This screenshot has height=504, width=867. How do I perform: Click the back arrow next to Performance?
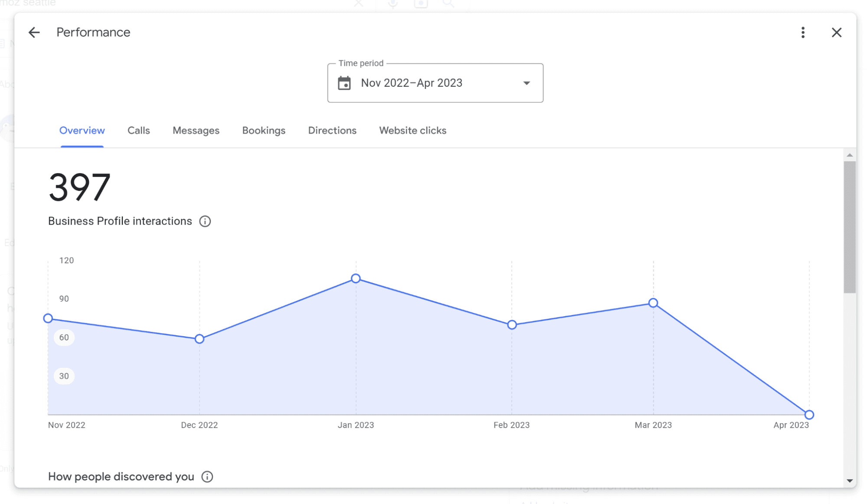34,33
